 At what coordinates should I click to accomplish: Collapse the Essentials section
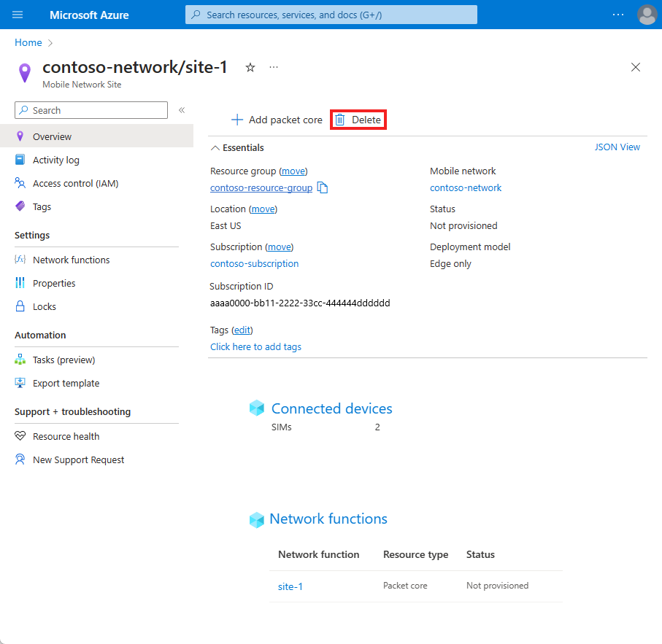237,147
